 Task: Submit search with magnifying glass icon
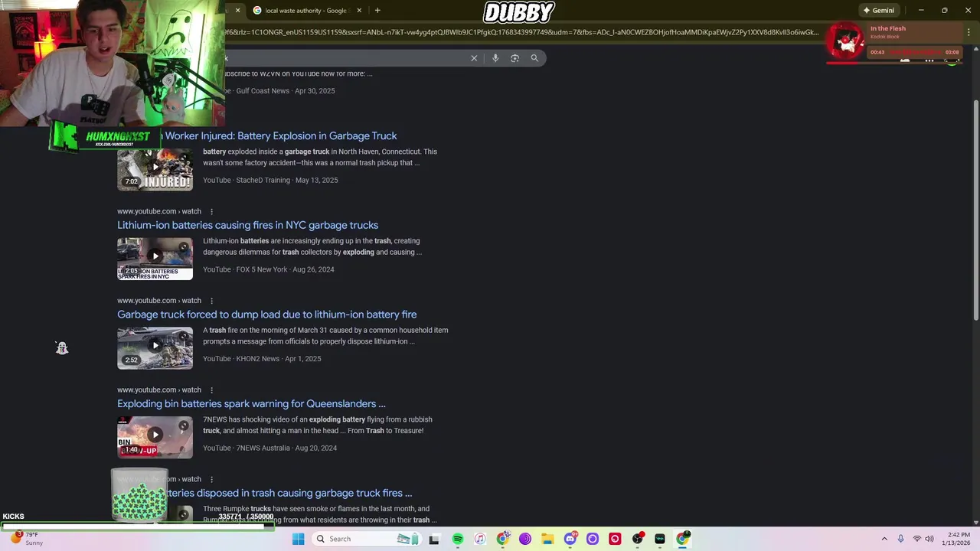point(534,58)
